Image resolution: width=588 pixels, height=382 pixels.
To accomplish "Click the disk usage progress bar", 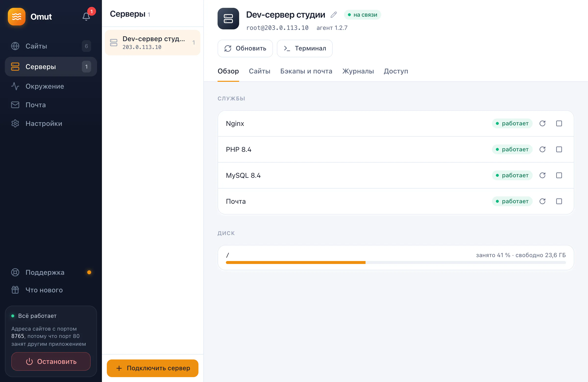I will pos(395,263).
